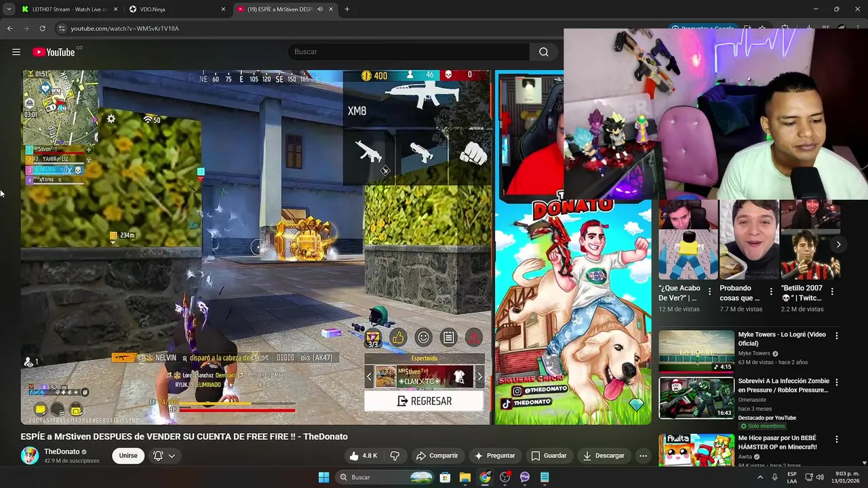View site information icon in address bar
The image size is (868, 488).
(x=62, y=28)
